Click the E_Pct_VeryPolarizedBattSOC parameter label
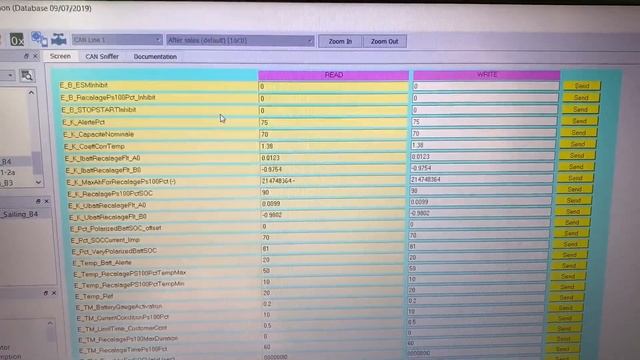 click(x=114, y=251)
